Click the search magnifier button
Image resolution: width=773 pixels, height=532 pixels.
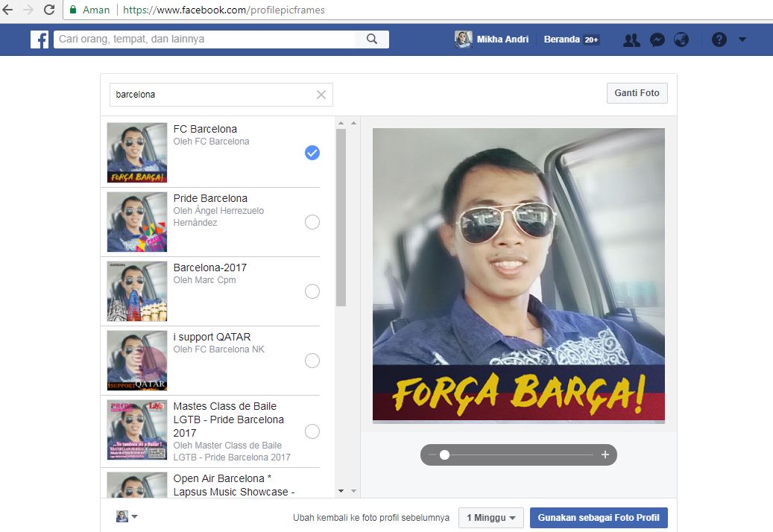coord(372,39)
